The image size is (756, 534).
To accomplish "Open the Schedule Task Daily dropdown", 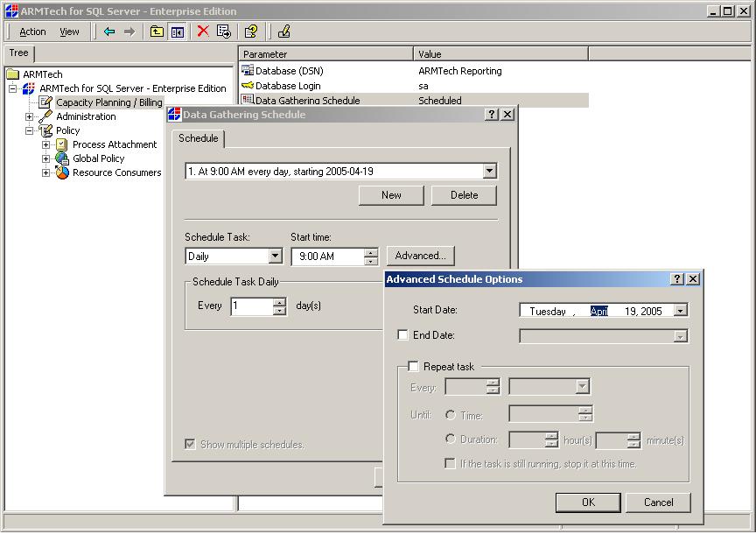I will 276,256.
